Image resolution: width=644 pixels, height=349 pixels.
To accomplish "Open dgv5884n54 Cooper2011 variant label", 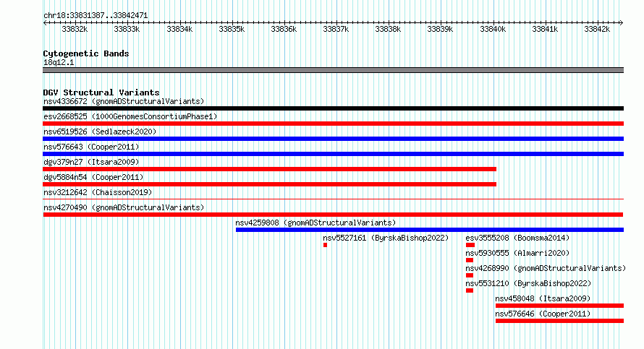I will click(93, 177).
